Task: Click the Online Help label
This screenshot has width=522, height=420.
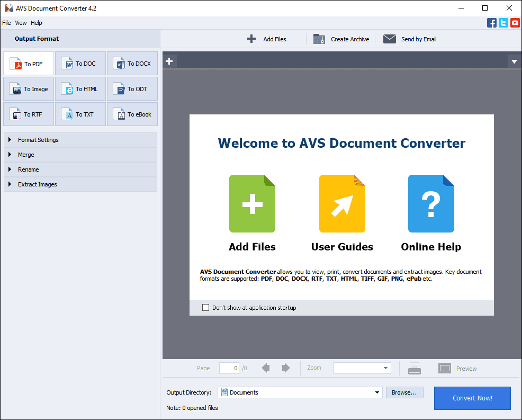Action: pyautogui.click(x=431, y=247)
